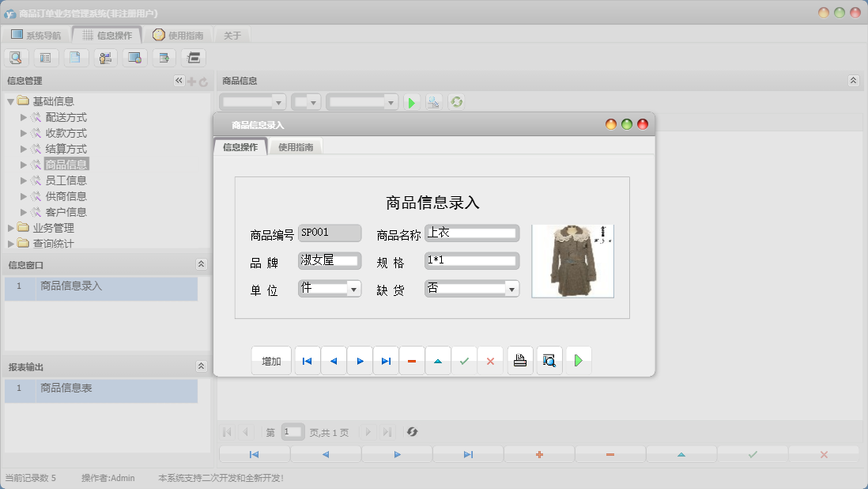Confirm changes with the green checkmark
Image resolution: width=868 pixels, height=489 pixels.
coord(464,361)
